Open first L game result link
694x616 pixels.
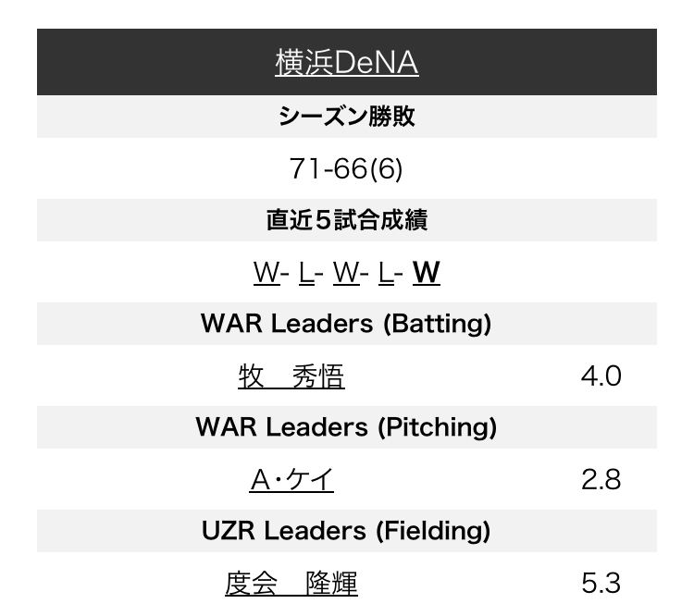(306, 272)
